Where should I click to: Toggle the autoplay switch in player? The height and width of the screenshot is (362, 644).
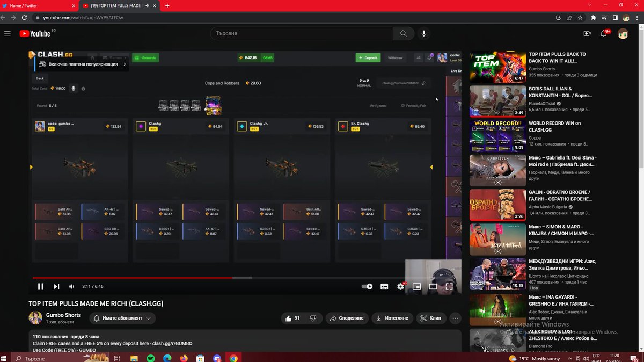pos(367,287)
